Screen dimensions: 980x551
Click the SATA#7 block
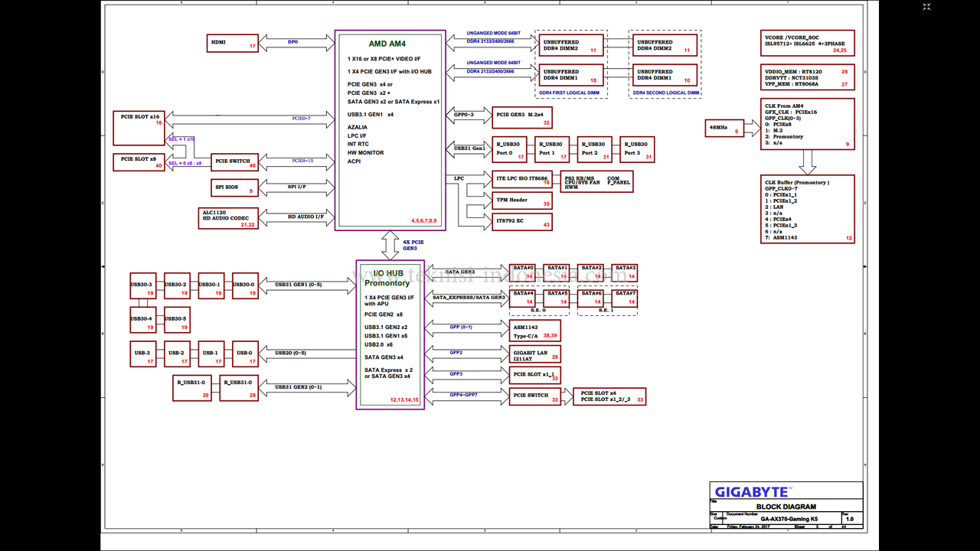click(x=626, y=298)
